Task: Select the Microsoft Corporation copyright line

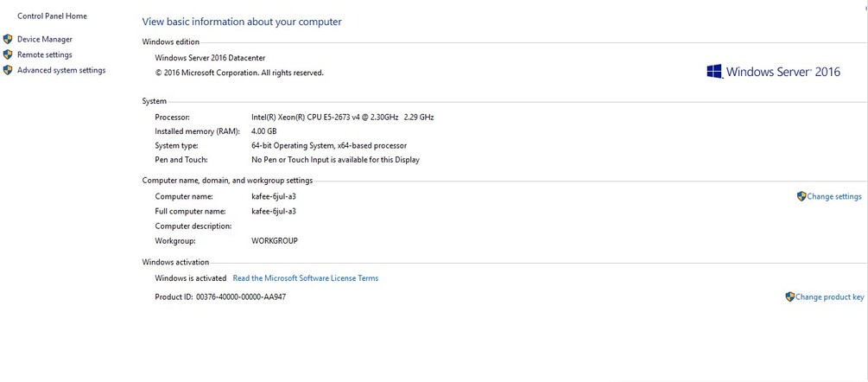Action: (x=239, y=73)
